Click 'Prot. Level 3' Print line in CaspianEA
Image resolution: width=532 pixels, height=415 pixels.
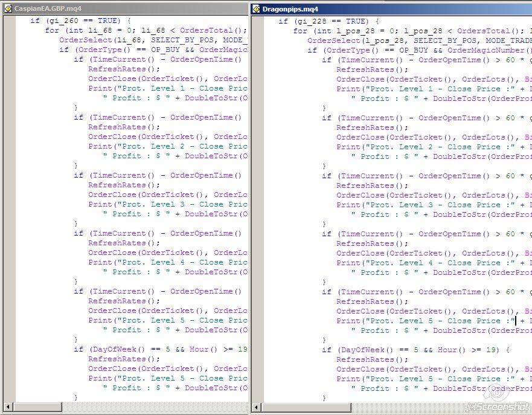click(168, 205)
